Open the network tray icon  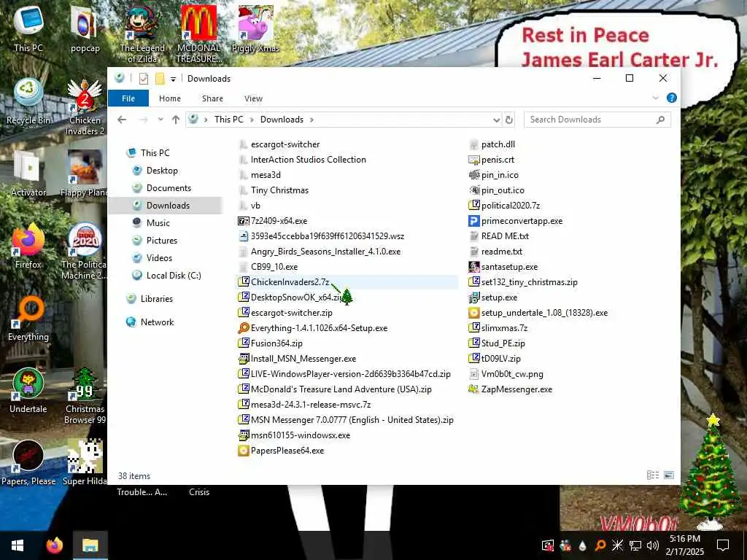click(x=635, y=545)
